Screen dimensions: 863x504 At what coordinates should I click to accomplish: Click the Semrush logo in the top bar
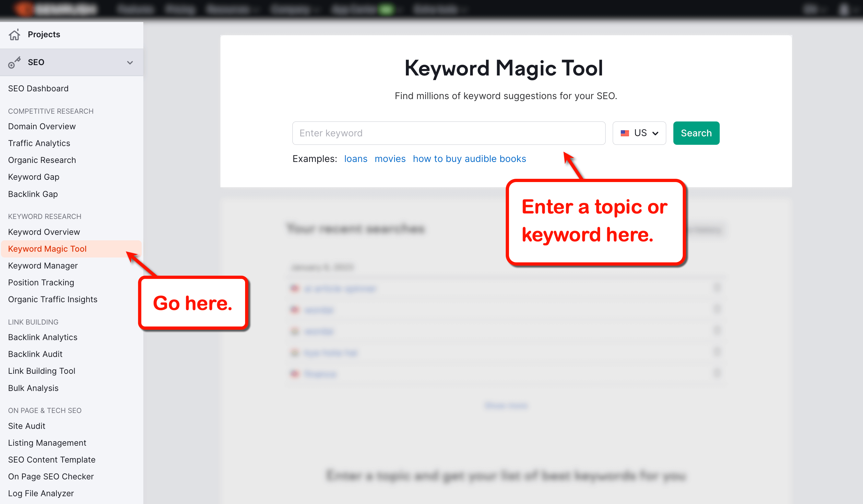pos(55,8)
